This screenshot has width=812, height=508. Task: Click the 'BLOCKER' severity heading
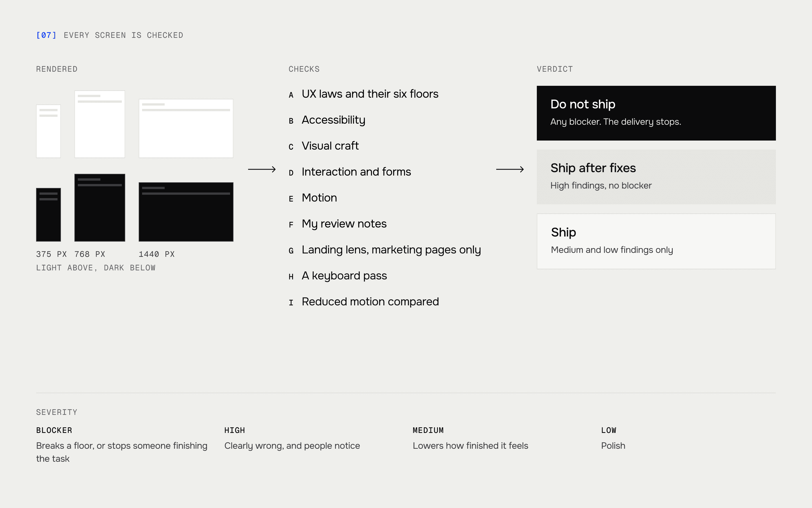click(x=54, y=430)
